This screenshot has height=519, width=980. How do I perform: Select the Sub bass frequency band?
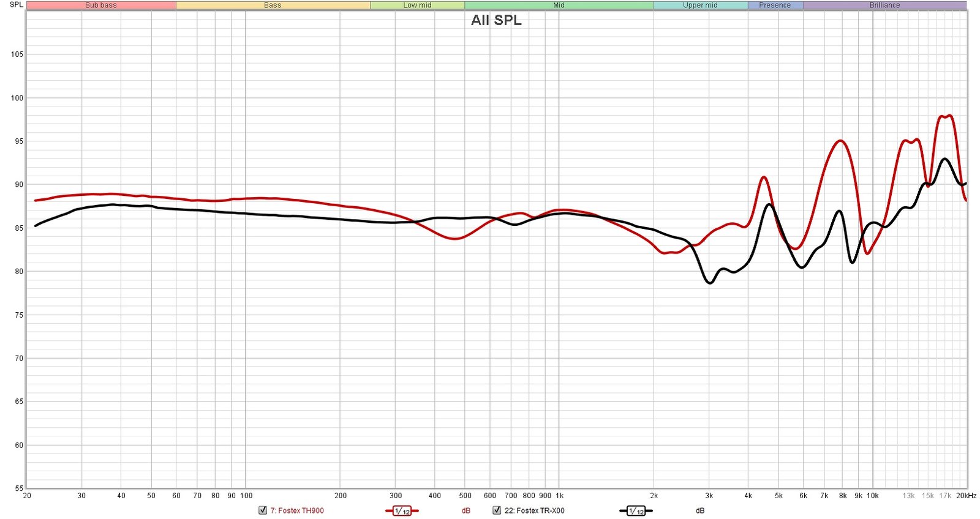[x=101, y=5]
